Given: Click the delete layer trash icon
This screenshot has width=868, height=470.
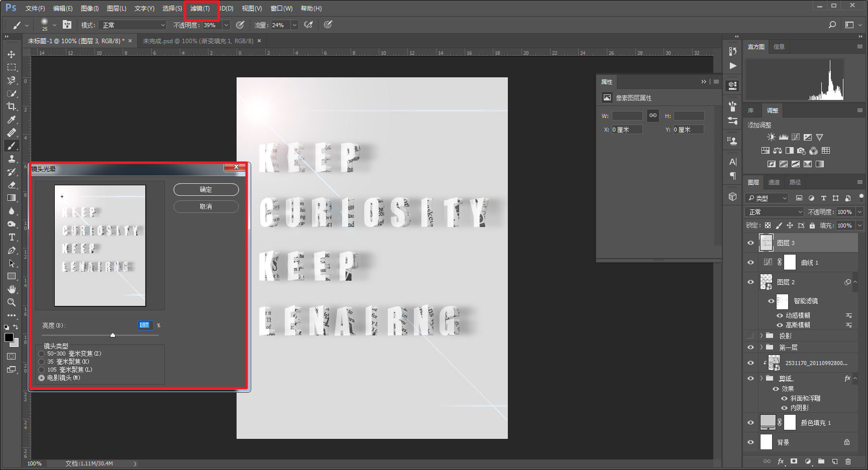Looking at the screenshot, I should coord(848,461).
